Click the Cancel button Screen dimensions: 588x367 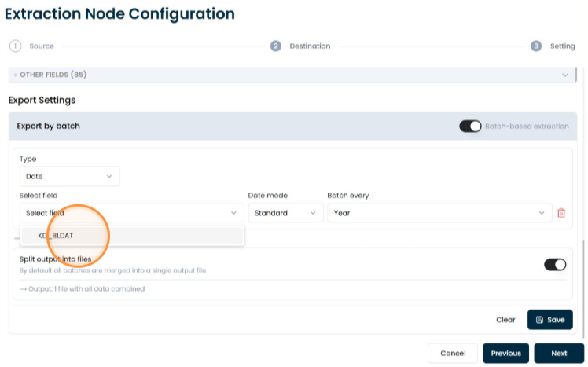coord(453,353)
